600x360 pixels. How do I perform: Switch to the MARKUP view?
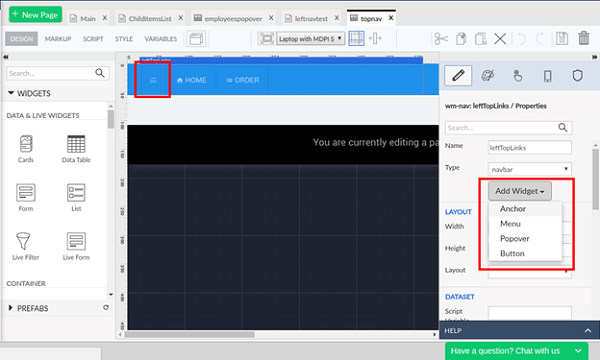(58, 39)
